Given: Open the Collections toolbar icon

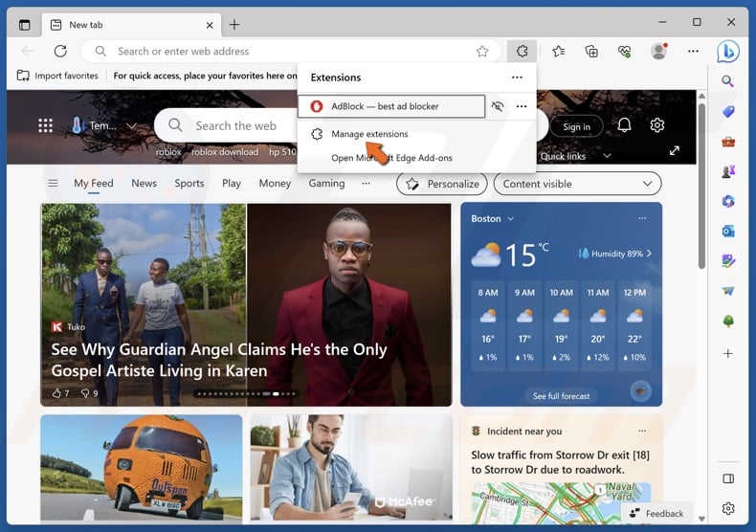Looking at the screenshot, I should pos(591,51).
